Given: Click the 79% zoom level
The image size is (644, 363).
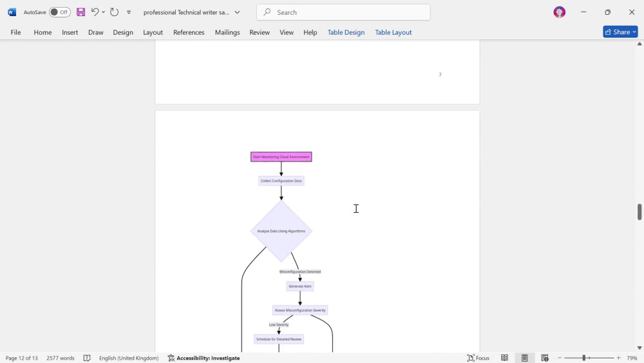Looking at the screenshot, I should (x=632, y=358).
